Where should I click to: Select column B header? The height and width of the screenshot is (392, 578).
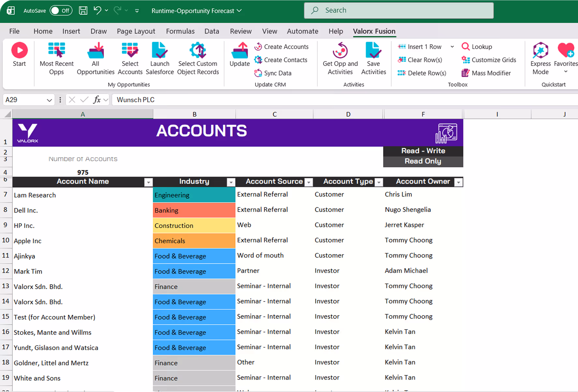point(194,114)
